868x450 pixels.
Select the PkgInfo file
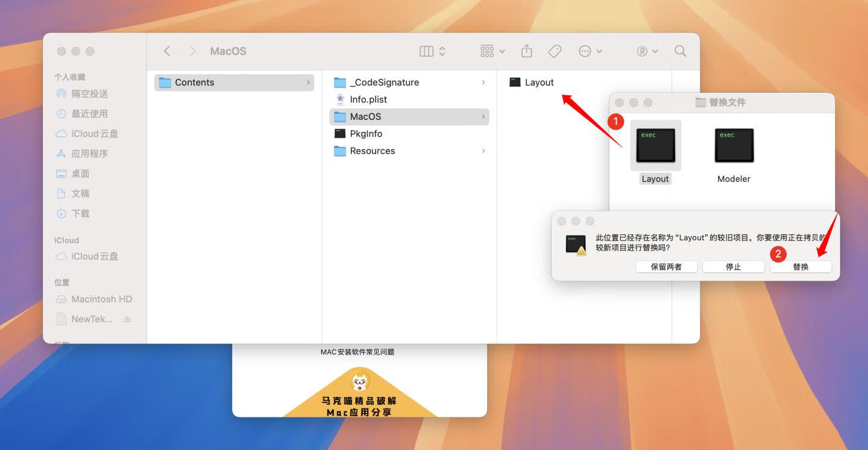[409, 134]
